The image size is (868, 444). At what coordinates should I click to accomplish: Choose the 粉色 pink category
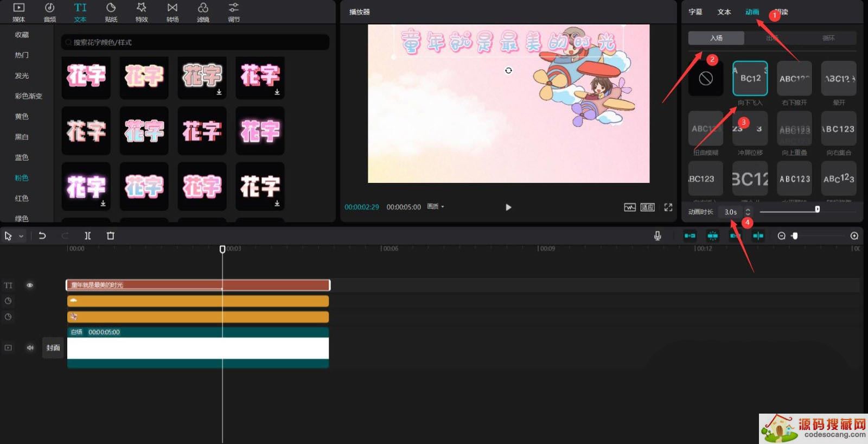[22, 178]
